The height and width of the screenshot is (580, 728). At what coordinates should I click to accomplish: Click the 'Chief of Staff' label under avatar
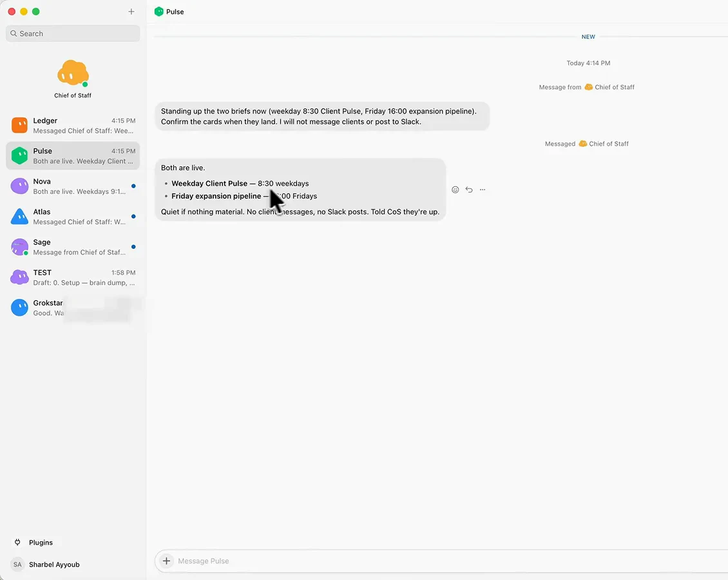point(73,95)
